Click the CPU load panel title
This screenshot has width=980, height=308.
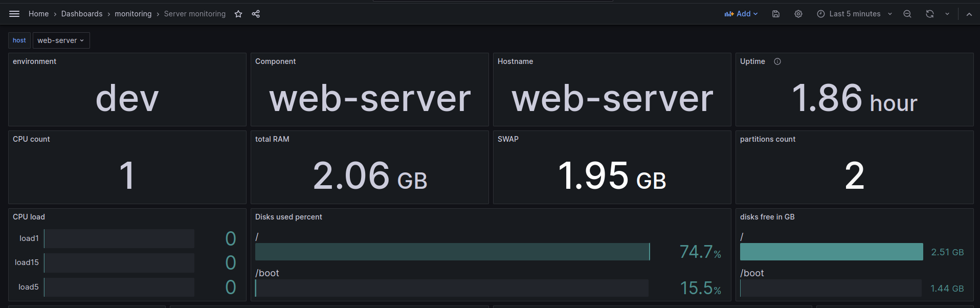pos(29,217)
